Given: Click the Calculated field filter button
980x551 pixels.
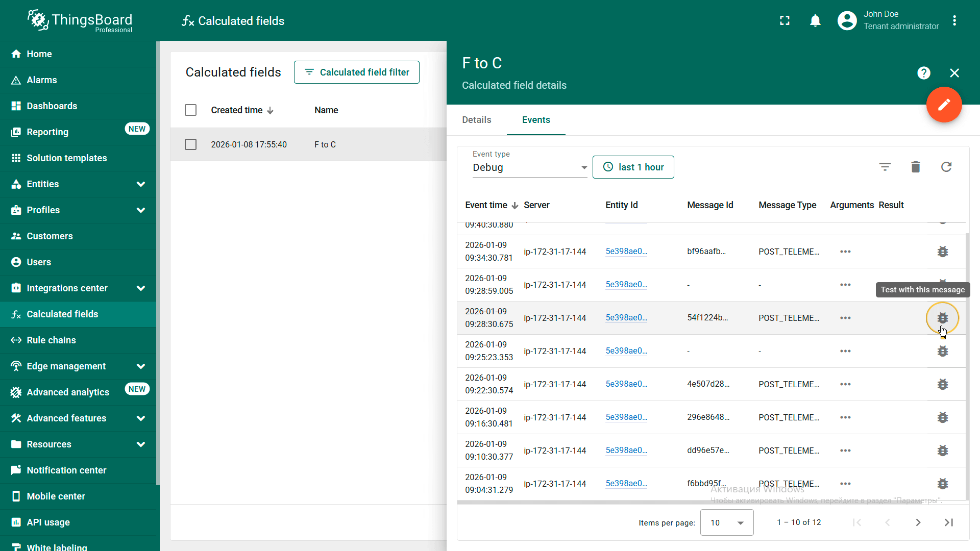Looking at the screenshot, I should (x=356, y=72).
